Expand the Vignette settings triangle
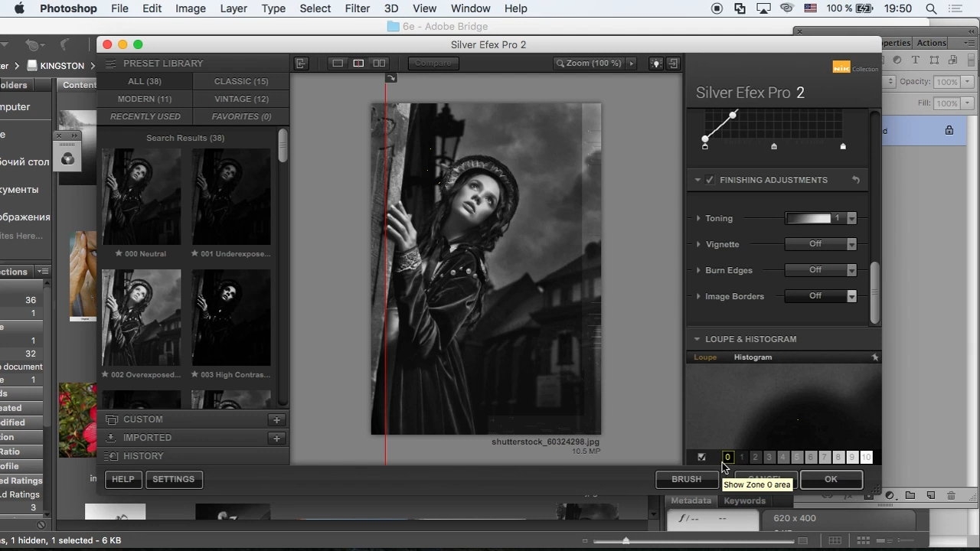This screenshot has width=980, height=551. tap(698, 244)
